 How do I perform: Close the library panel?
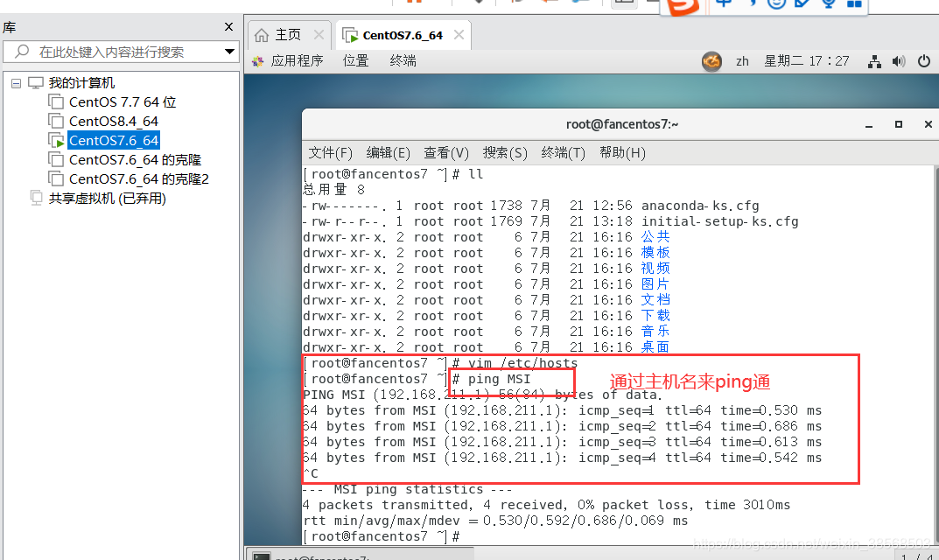coord(228,27)
